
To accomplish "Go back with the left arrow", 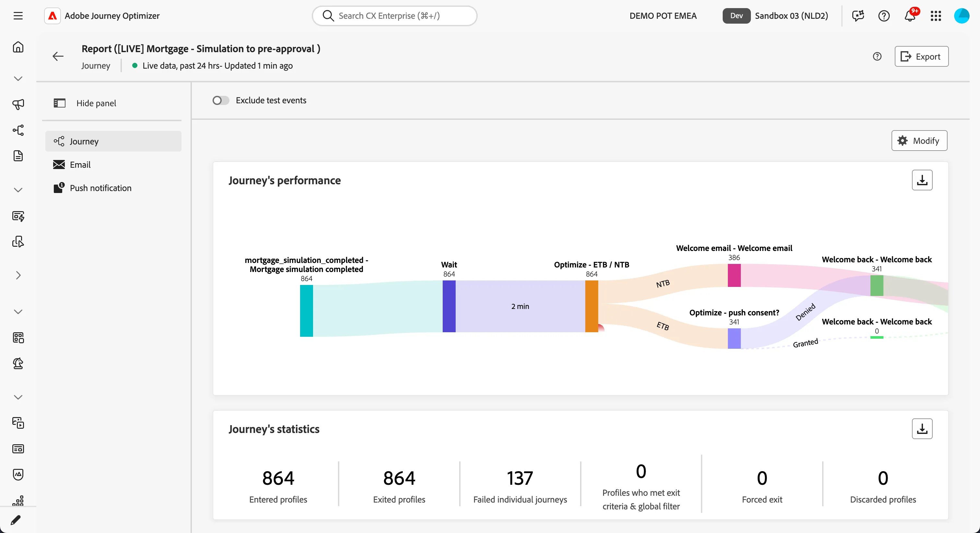I will (x=58, y=56).
